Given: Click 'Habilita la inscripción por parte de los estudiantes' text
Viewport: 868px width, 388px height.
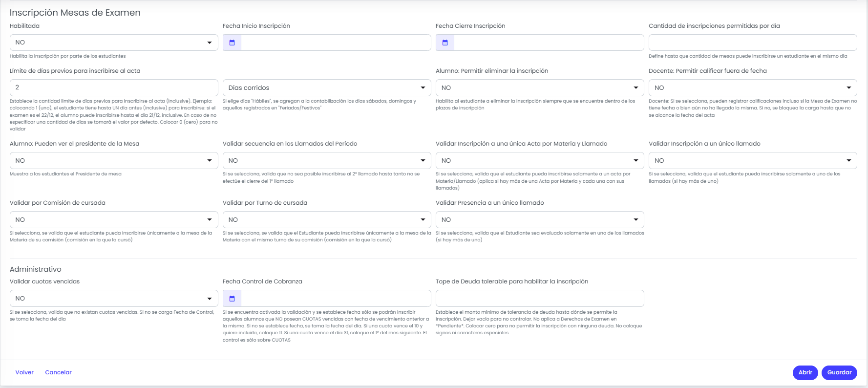Looking at the screenshot, I should (68, 56).
